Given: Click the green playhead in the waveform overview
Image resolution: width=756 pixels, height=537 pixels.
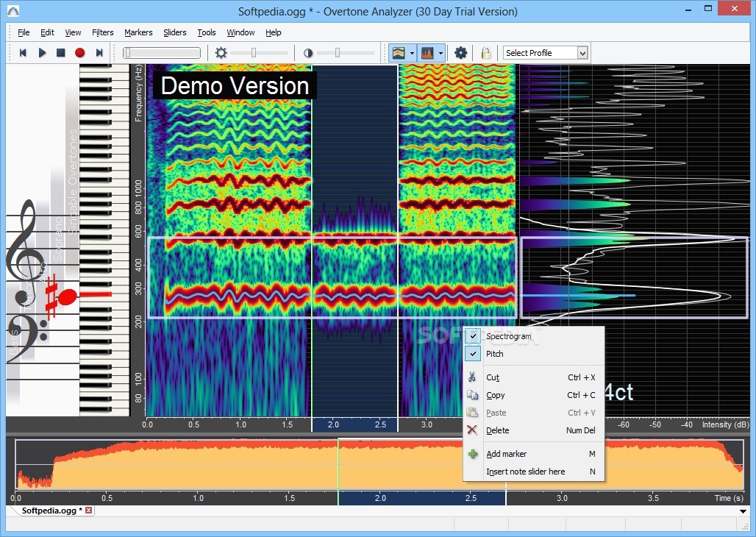Looking at the screenshot, I should [x=338, y=464].
